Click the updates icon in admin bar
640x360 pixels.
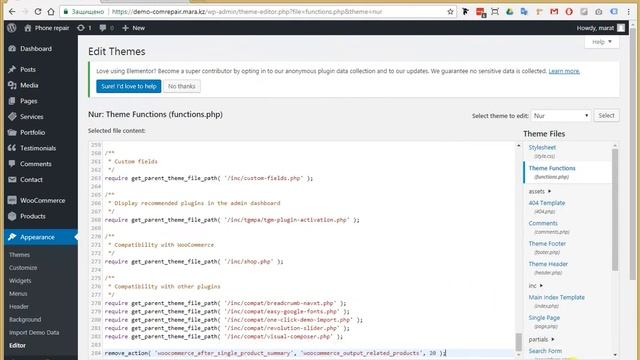[81, 28]
